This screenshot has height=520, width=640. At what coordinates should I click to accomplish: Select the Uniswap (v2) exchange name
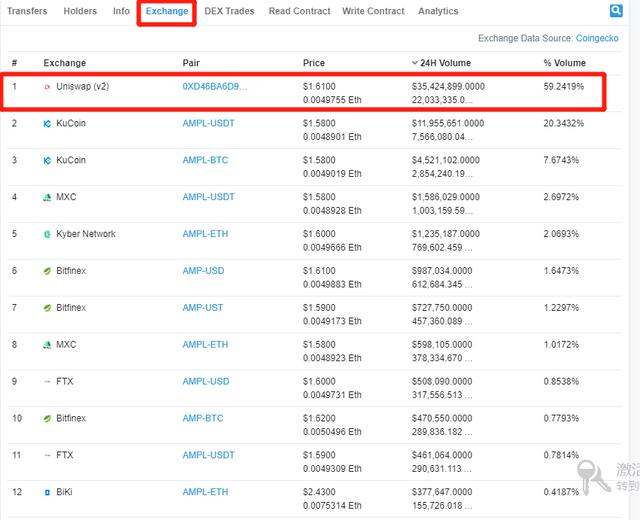point(83,87)
